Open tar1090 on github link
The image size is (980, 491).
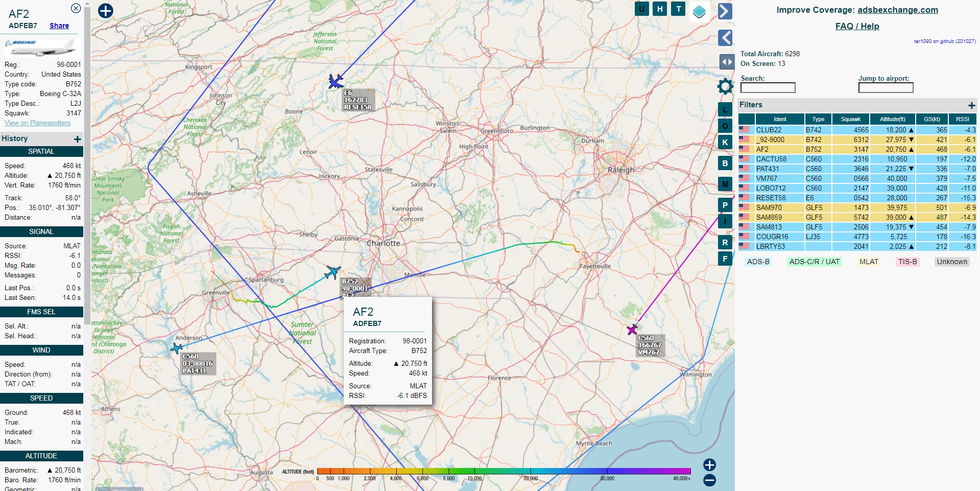(x=945, y=41)
